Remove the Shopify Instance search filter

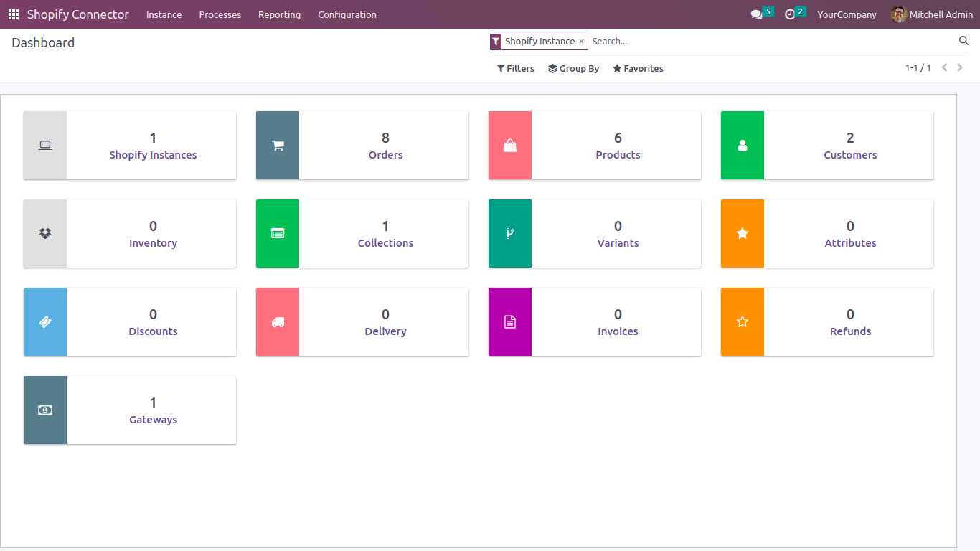tap(581, 42)
